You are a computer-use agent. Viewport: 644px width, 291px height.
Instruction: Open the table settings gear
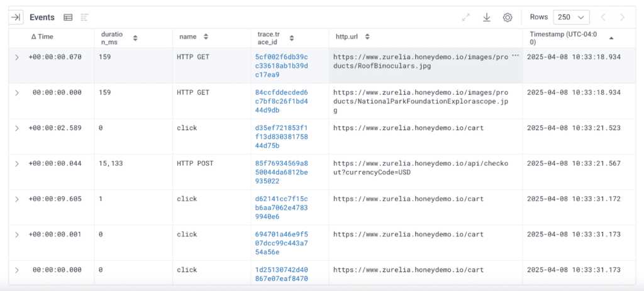point(508,18)
